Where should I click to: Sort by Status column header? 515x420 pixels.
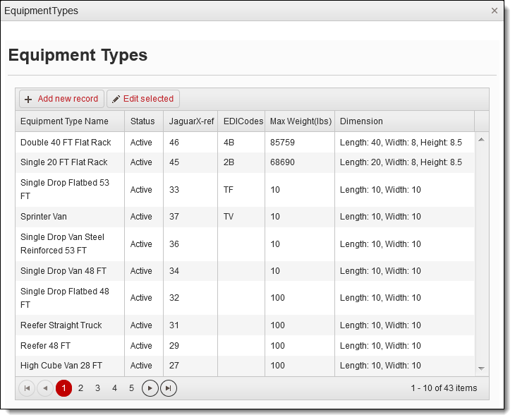pyautogui.click(x=143, y=121)
